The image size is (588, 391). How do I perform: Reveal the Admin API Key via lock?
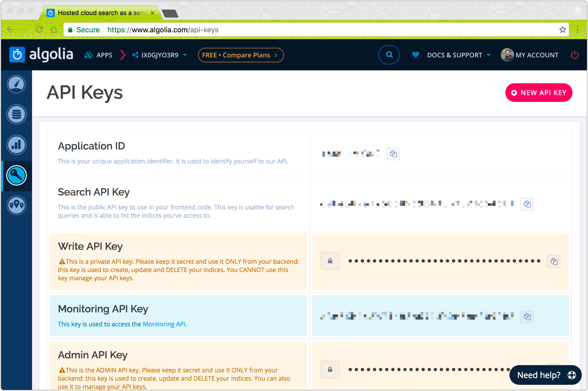330,369
